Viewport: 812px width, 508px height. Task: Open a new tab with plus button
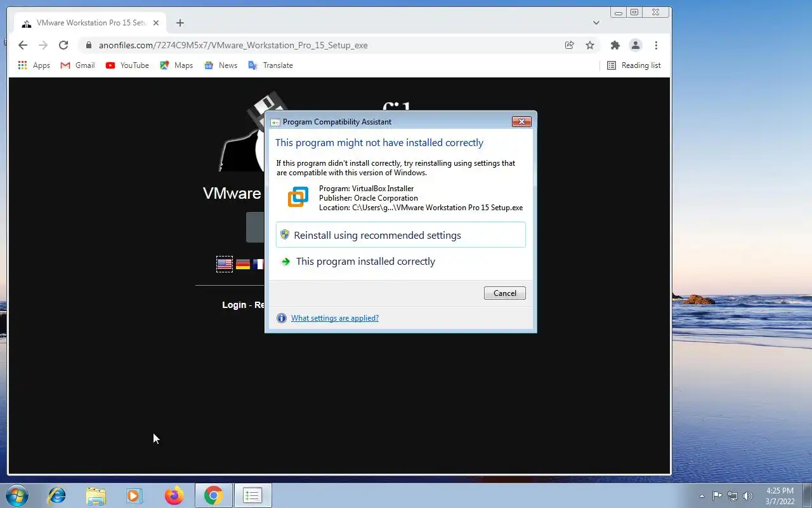click(x=180, y=23)
